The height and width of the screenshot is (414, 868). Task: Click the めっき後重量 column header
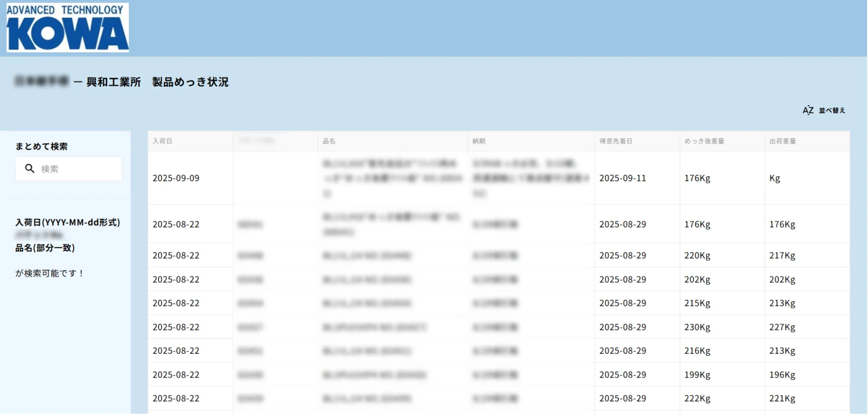[x=704, y=141]
